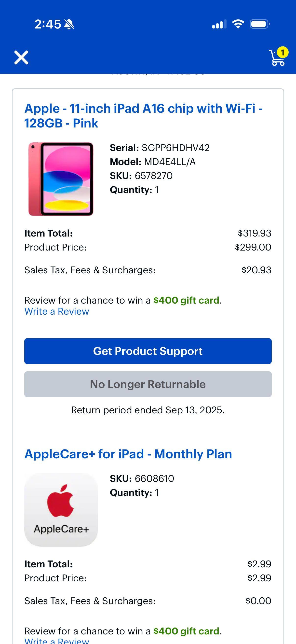
Task: Tap the time display at top left
Action: pos(48,24)
